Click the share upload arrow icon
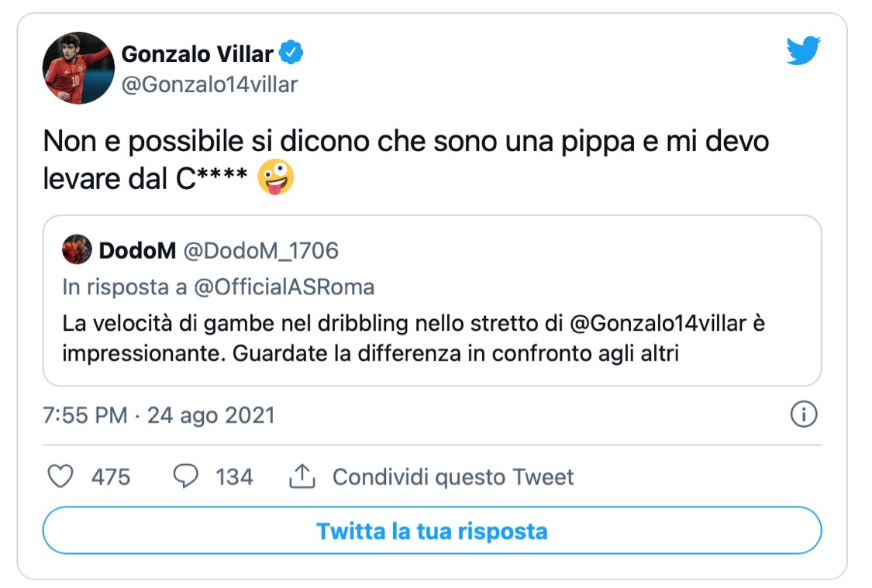 [x=302, y=476]
